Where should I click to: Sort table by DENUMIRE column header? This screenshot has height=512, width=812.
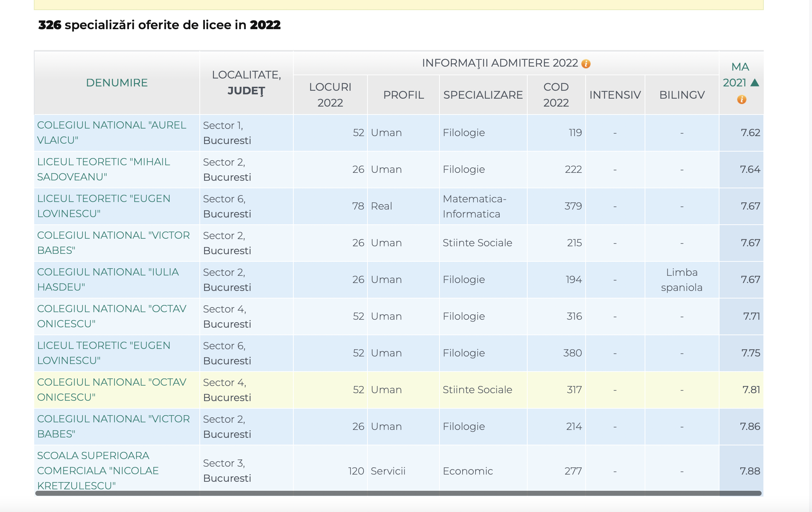pyautogui.click(x=117, y=83)
